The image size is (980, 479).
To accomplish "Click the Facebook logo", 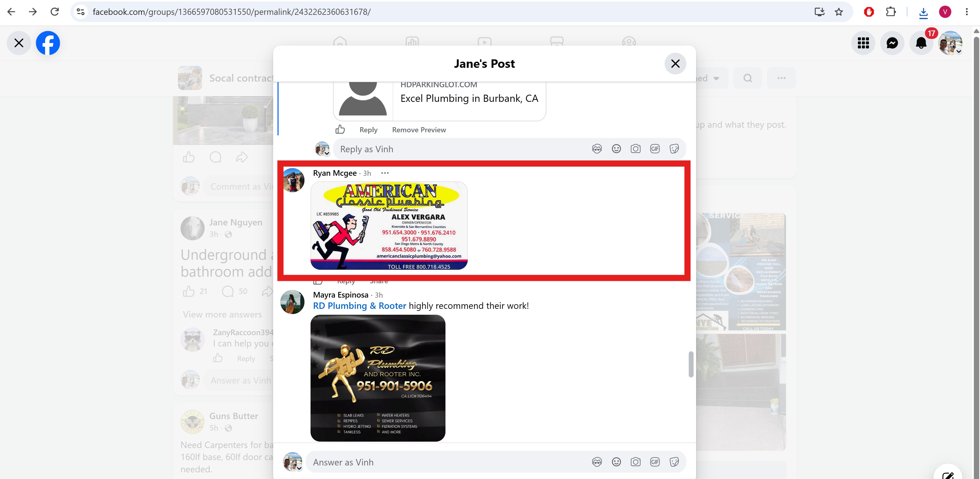I will [x=48, y=43].
